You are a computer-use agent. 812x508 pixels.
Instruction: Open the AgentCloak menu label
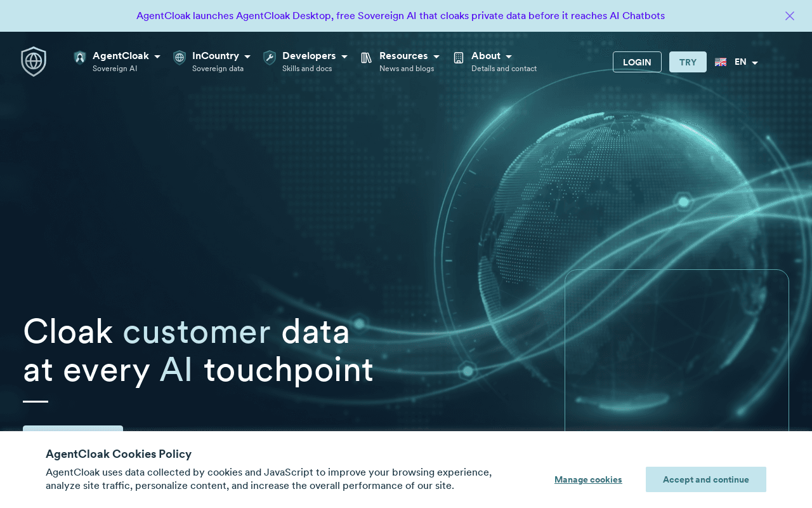[121, 56]
